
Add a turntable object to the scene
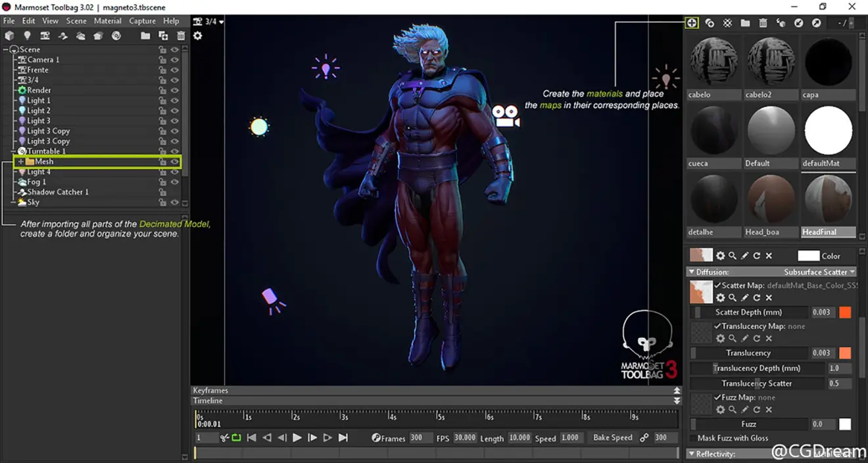[116, 36]
